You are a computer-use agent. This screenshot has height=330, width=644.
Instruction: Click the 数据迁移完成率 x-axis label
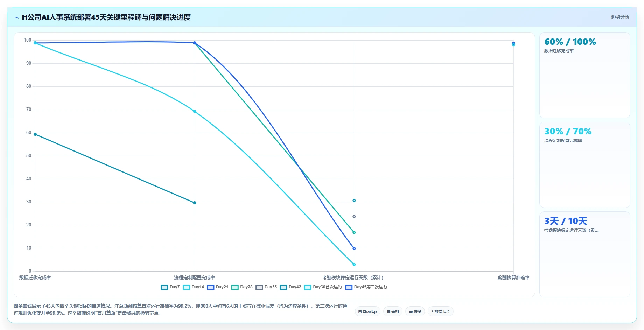pyautogui.click(x=35, y=278)
